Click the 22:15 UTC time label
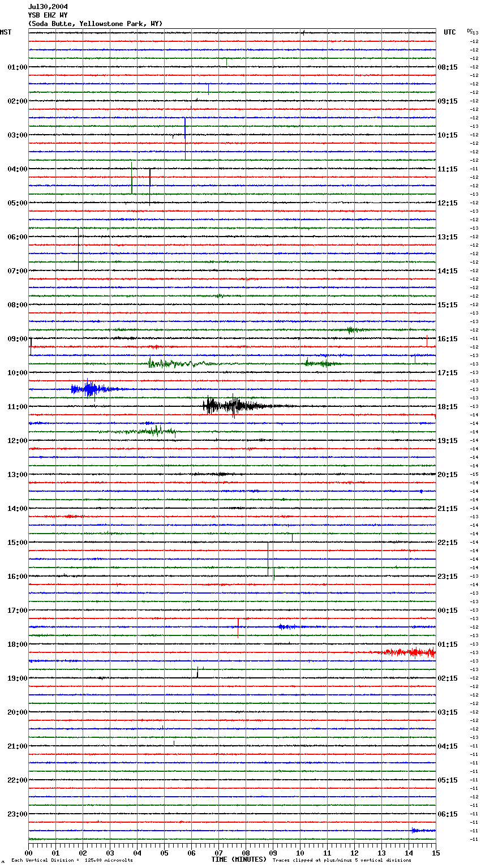This screenshot has height=868, width=481. click(448, 543)
